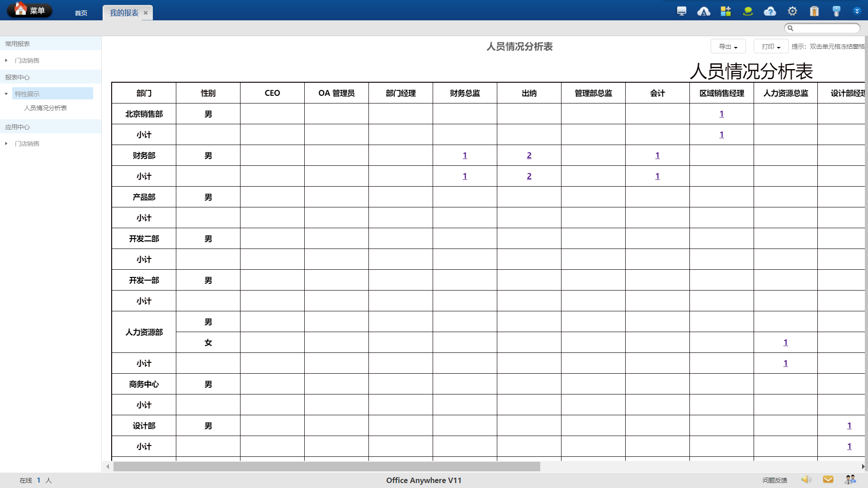The image size is (868, 488).
Task: Expand the blue double-chevron toolbar arrow
Action: click(x=857, y=11)
